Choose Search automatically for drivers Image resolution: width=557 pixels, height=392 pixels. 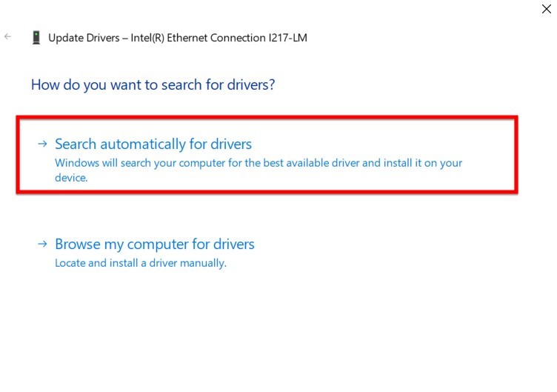click(x=153, y=144)
